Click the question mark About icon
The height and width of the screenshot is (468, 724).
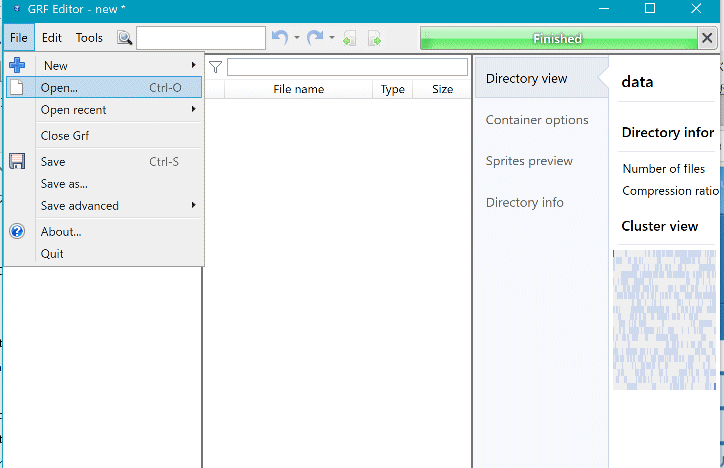pos(17,231)
